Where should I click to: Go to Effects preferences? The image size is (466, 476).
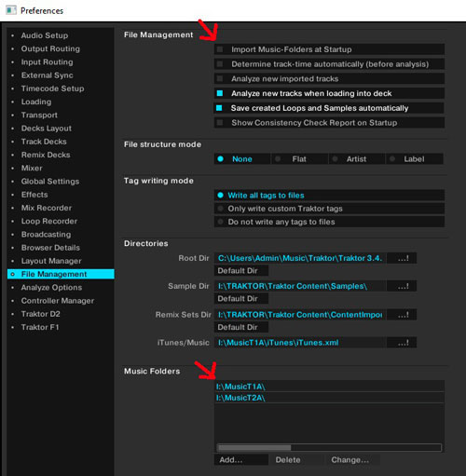34,195
